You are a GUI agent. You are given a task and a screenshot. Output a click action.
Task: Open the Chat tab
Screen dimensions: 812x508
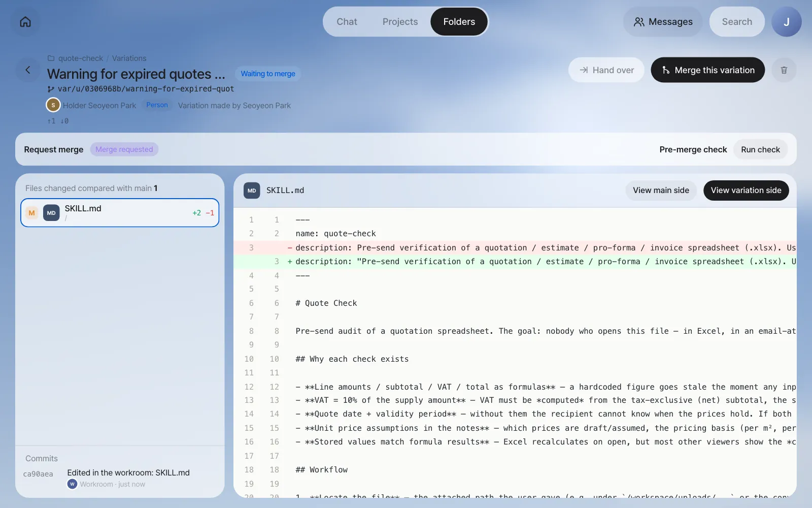tap(347, 22)
